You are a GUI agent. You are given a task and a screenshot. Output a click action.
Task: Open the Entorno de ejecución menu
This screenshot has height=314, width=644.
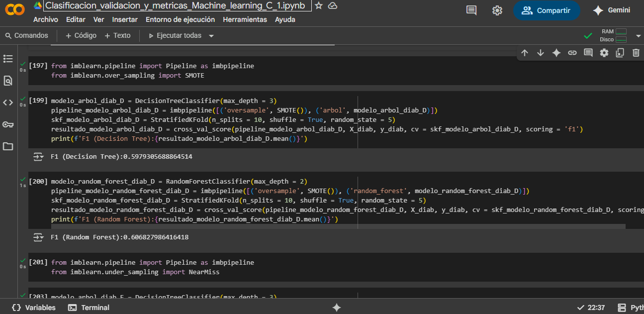pos(181,19)
